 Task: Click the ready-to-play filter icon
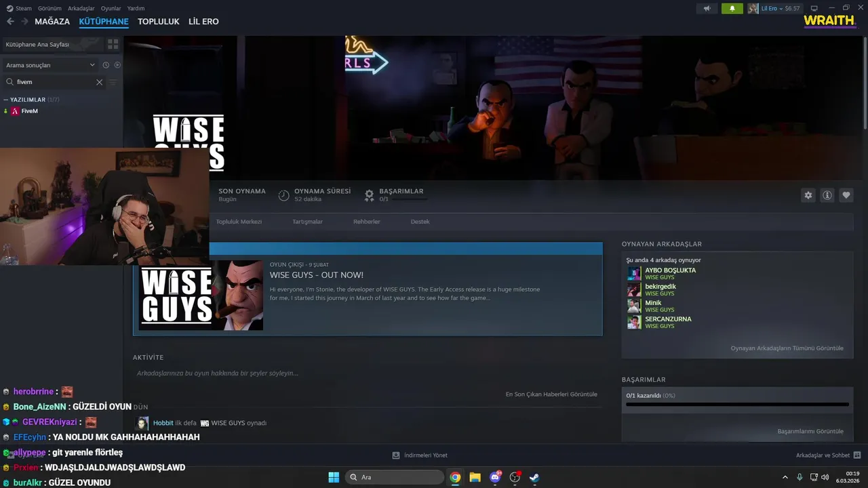coord(117,65)
